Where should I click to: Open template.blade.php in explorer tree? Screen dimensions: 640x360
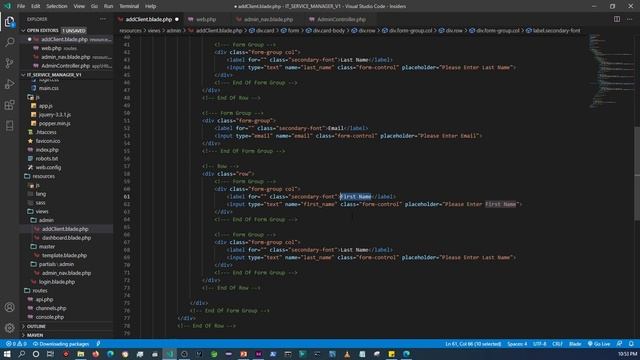tap(64, 256)
